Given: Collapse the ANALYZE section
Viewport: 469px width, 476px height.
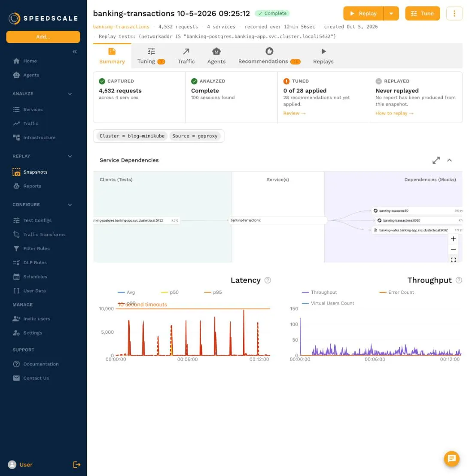Looking at the screenshot, I should [x=70, y=94].
